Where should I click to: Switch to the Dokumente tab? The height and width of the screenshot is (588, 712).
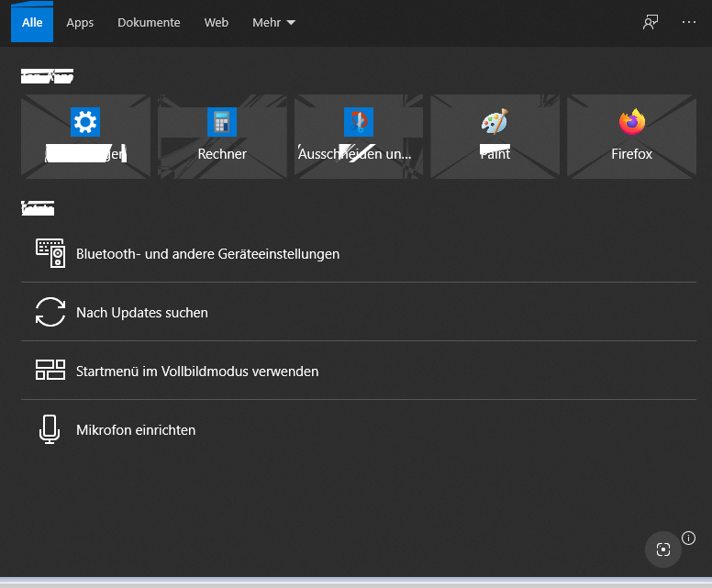pos(149,22)
